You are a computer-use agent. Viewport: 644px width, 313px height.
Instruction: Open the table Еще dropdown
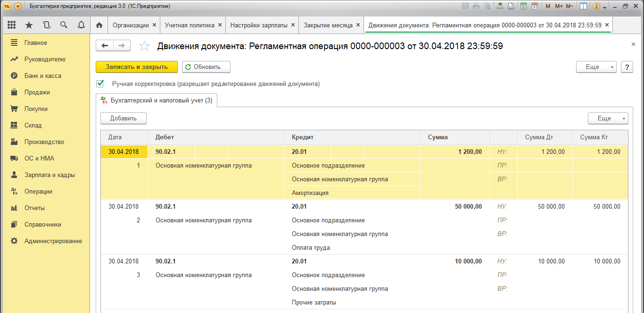608,118
